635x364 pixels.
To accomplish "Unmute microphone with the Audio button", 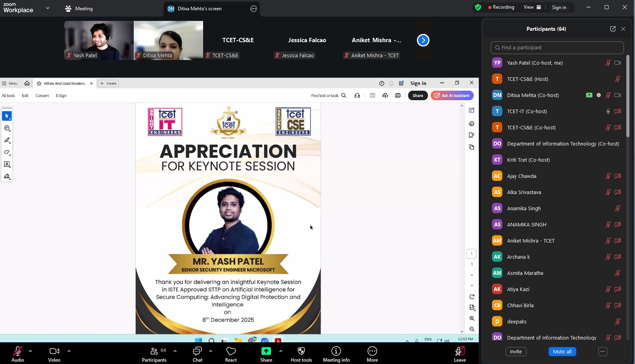I will click(18, 351).
